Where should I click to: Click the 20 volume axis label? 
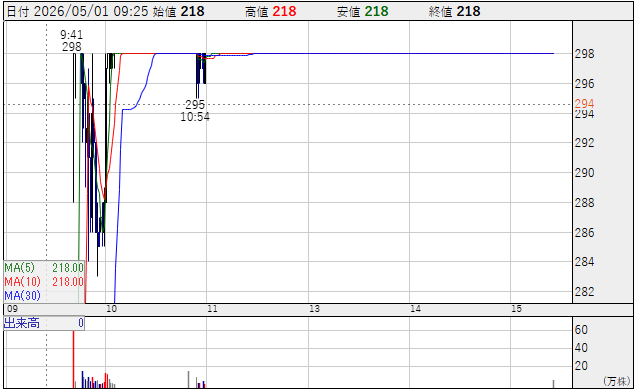pos(581,366)
